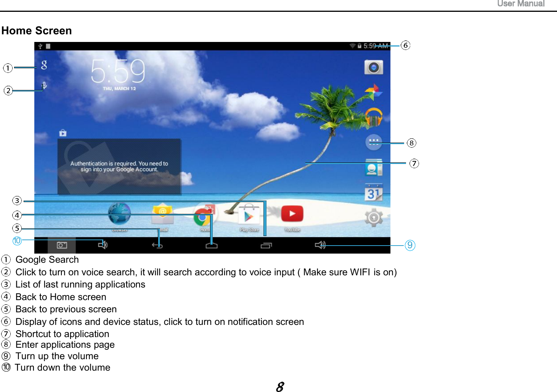Screen dimensions: 557x392
Task: Open the Calendar app
Action: coord(374,193)
